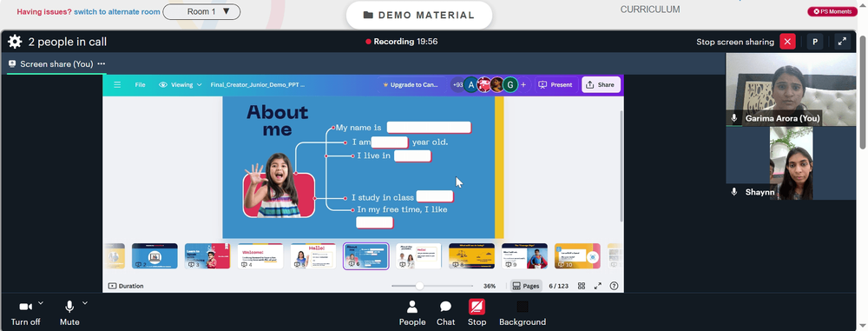Select slide 3 thumbnail

point(207,256)
